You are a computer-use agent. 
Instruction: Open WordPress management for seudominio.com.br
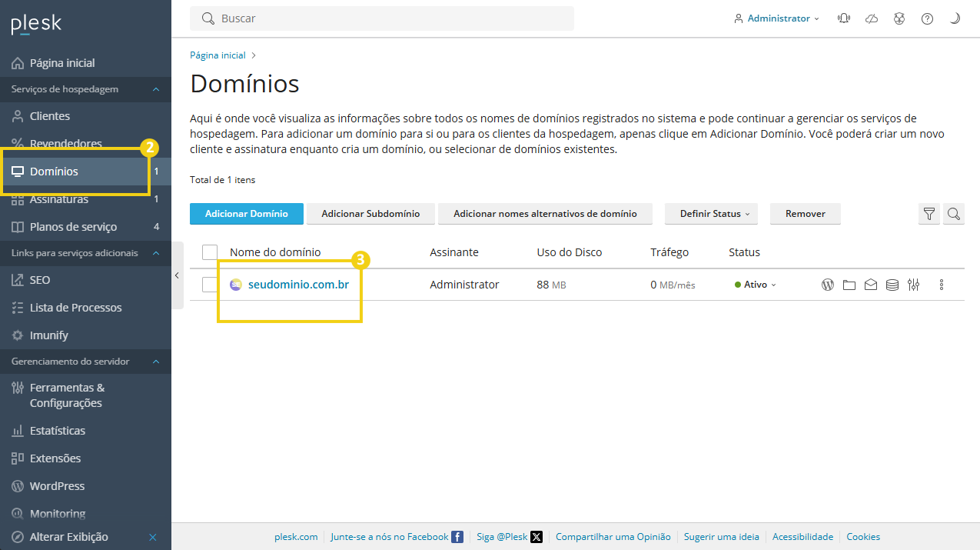[828, 285]
